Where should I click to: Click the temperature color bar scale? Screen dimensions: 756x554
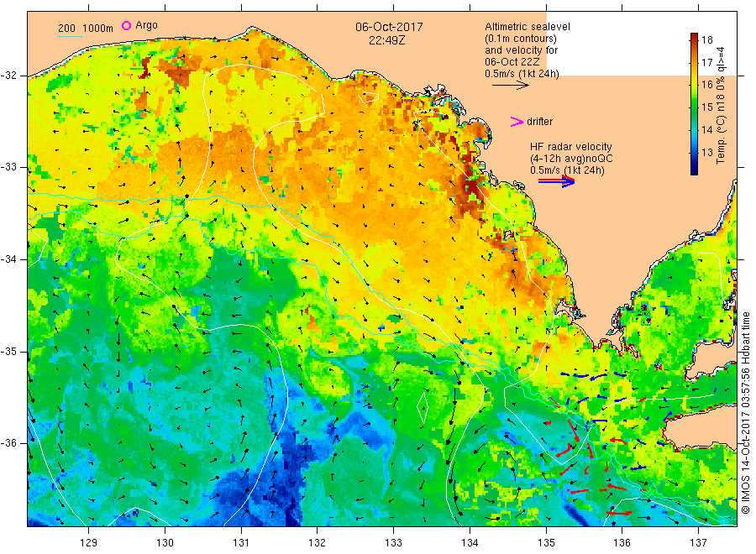pos(695,103)
